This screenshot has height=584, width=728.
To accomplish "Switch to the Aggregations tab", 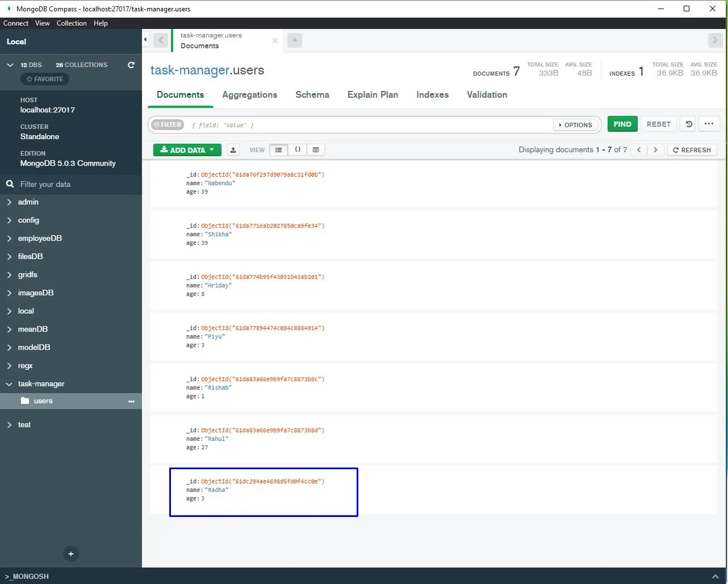I will pos(250,95).
